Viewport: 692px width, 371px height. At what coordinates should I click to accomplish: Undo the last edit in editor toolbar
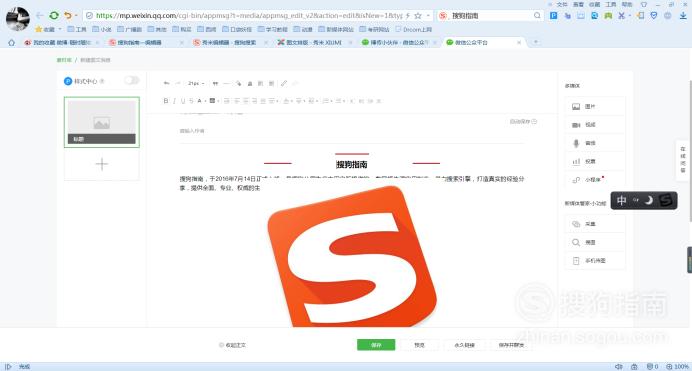(x=166, y=83)
